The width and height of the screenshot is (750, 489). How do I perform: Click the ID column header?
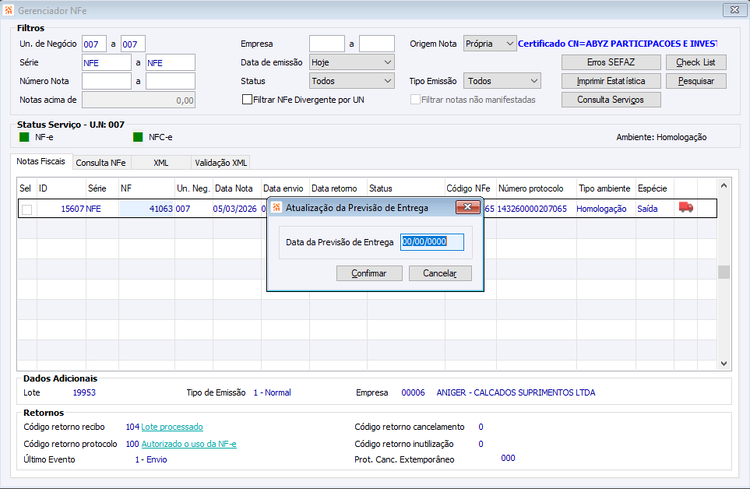click(x=61, y=189)
